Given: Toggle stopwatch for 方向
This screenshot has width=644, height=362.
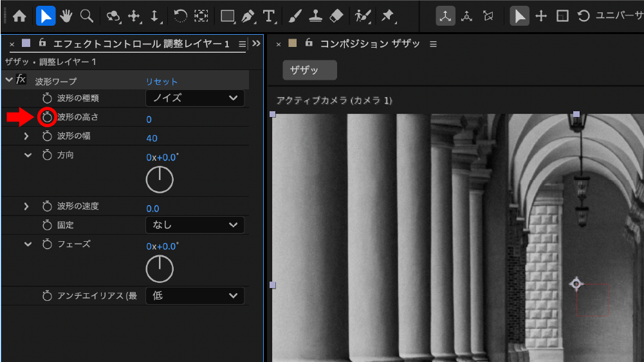Looking at the screenshot, I should click(x=47, y=155).
